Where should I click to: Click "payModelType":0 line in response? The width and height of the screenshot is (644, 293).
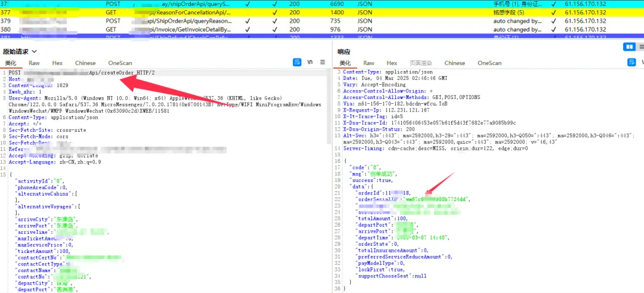(380, 263)
